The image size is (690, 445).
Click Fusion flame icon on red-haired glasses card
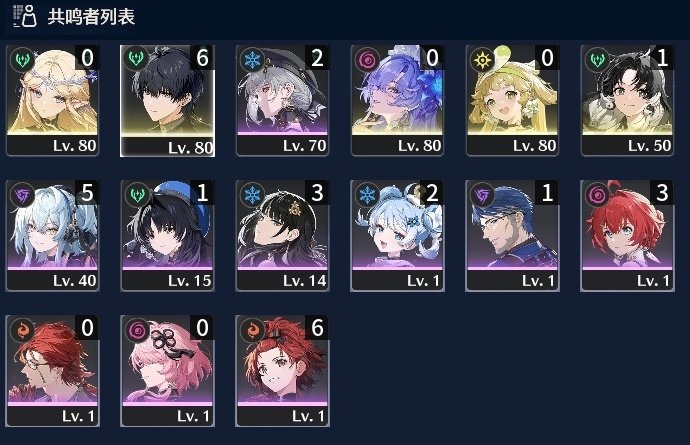click(x=22, y=330)
